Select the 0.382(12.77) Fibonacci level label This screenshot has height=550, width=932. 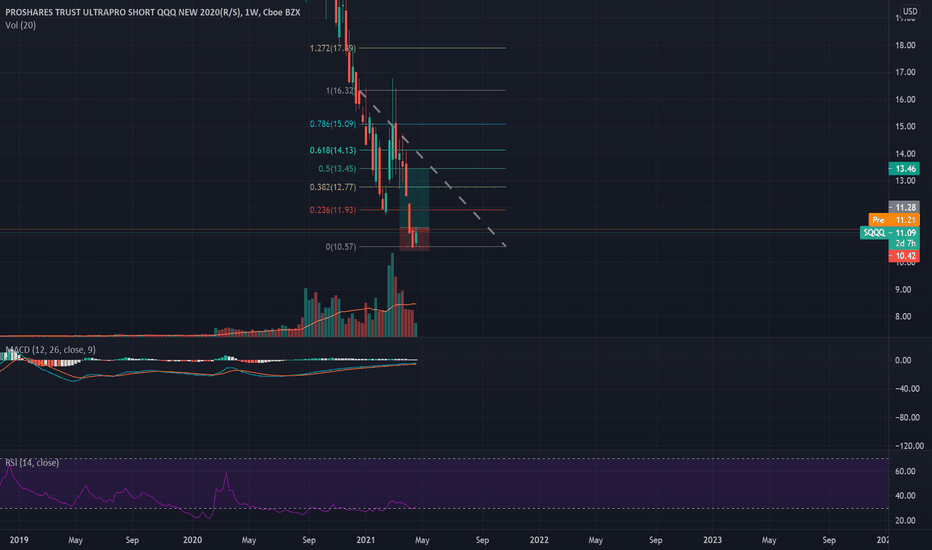pos(333,187)
